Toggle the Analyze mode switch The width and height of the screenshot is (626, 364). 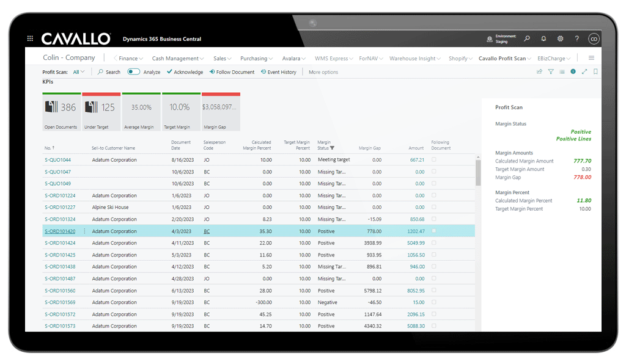coord(134,72)
